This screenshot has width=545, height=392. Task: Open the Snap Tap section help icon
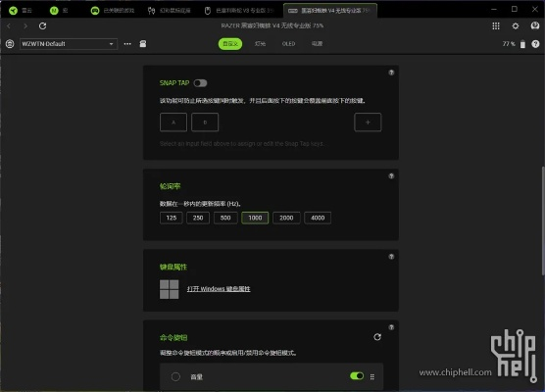coord(391,73)
